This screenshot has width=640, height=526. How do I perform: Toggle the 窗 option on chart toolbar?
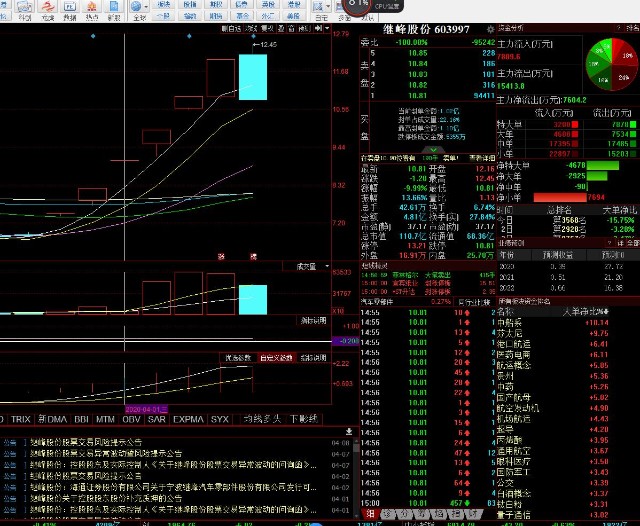click(x=291, y=28)
